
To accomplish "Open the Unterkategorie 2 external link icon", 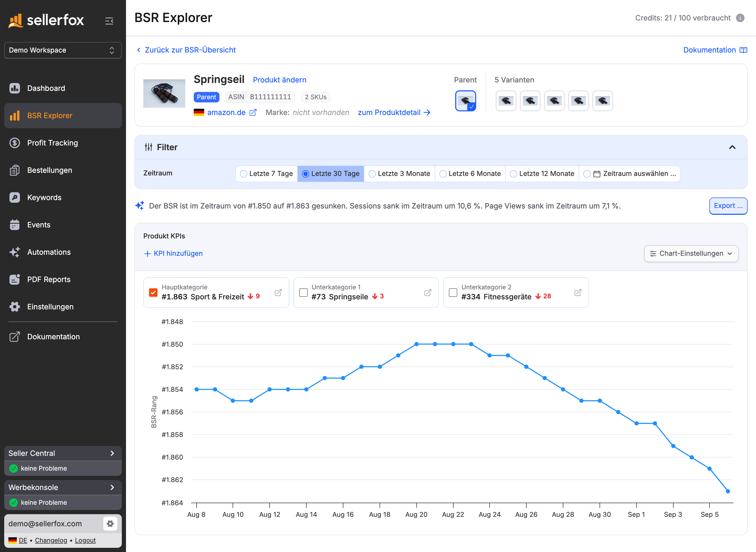I will (x=578, y=293).
